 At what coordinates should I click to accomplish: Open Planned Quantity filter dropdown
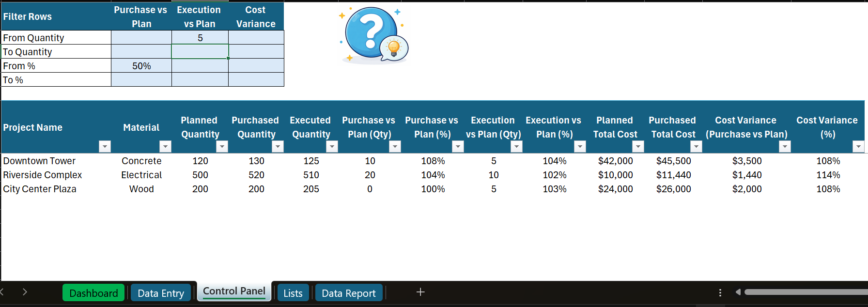click(222, 147)
